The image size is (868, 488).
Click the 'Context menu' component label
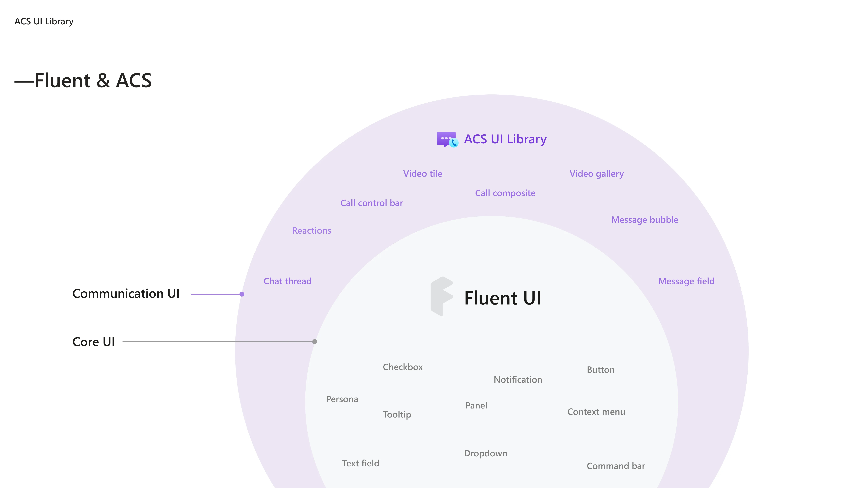tap(596, 412)
